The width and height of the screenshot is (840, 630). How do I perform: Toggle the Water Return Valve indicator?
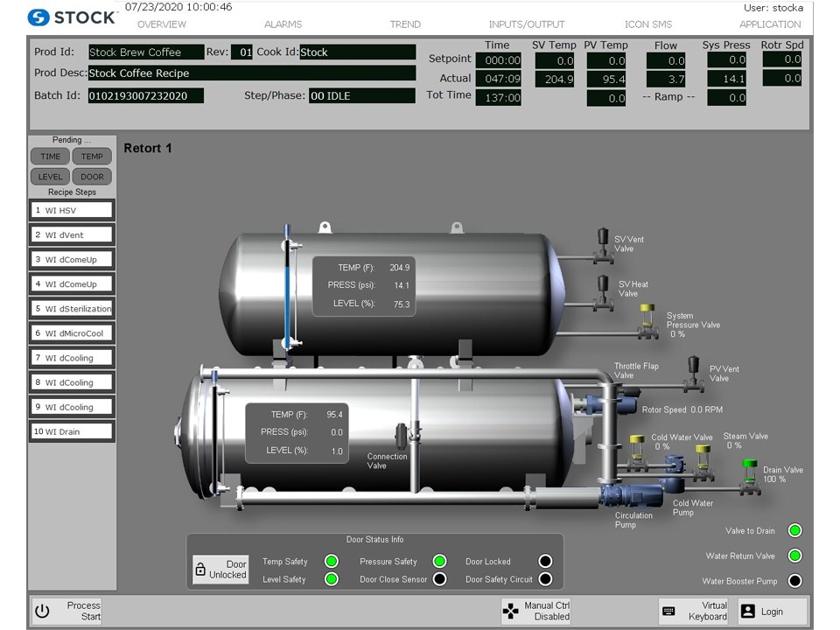tap(794, 555)
